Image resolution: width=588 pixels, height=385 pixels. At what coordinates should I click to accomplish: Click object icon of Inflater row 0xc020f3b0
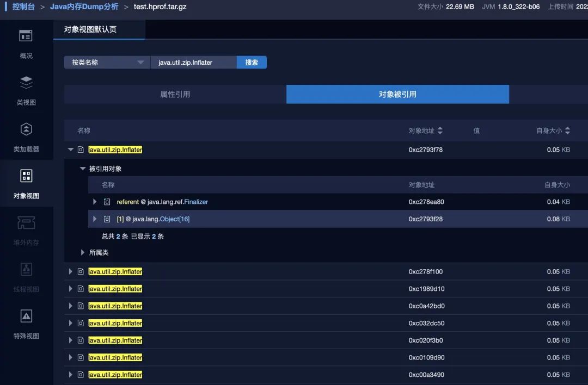[x=81, y=340]
